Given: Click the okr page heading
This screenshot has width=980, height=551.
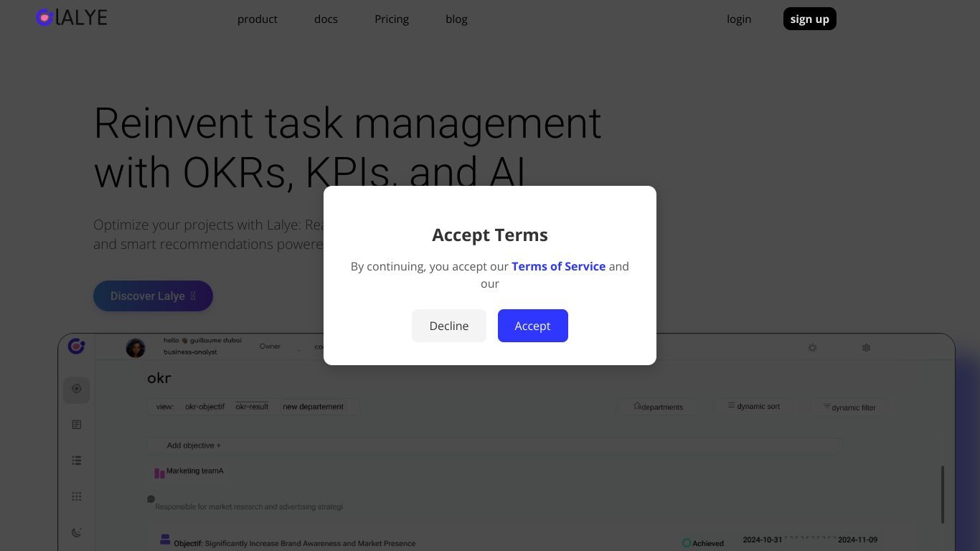Looking at the screenshot, I should [x=159, y=378].
